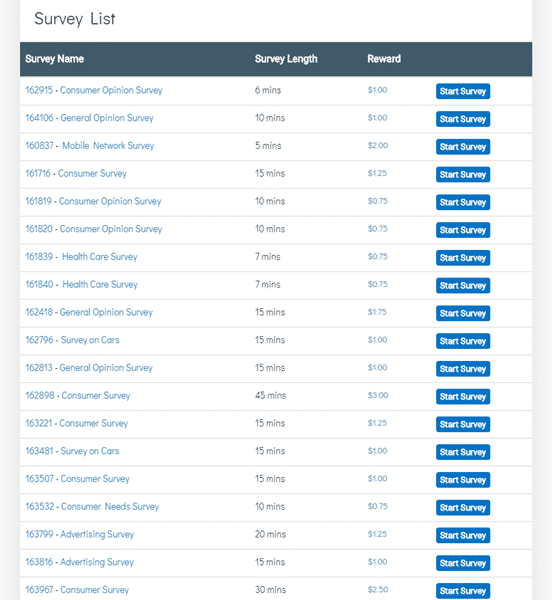Start the 163481 Survey on Cars
552x600 pixels.
click(x=463, y=452)
